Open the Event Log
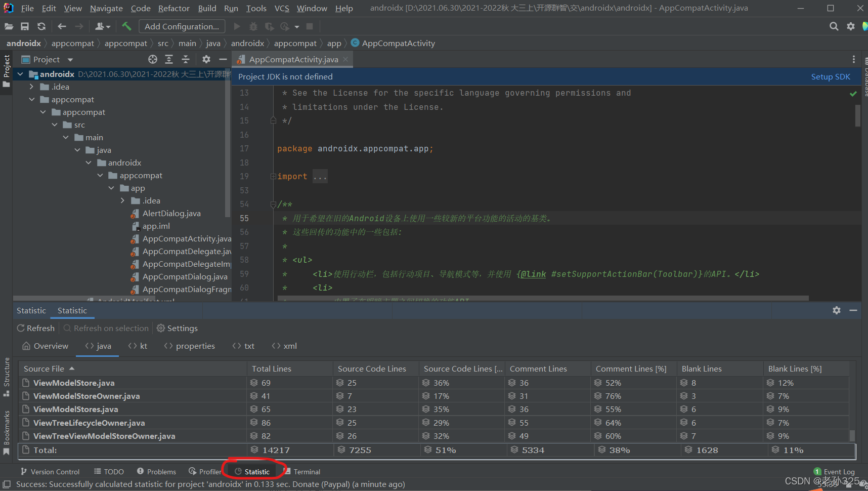Image resolution: width=868 pixels, height=491 pixels. (x=834, y=472)
